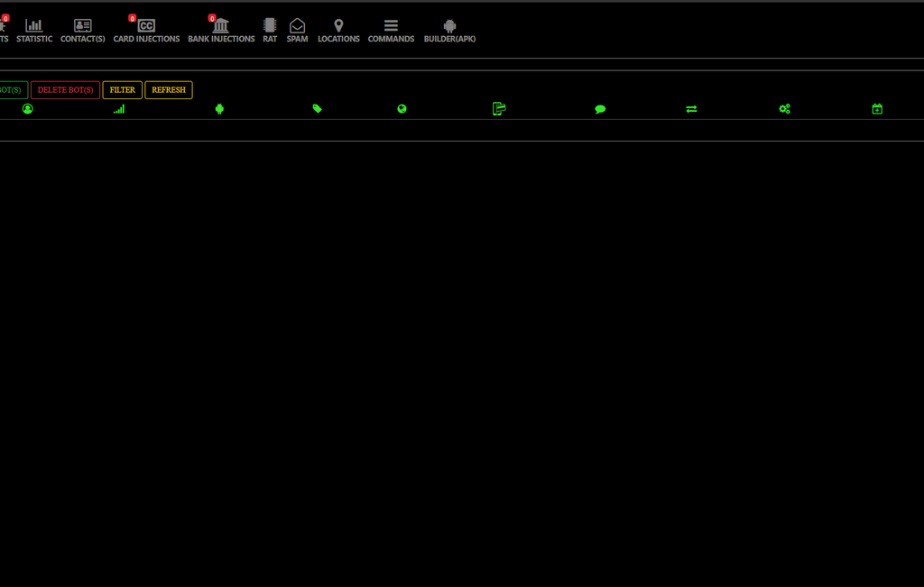
Task: Click the globe column header icon
Action: pyautogui.click(x=402, y=108)
